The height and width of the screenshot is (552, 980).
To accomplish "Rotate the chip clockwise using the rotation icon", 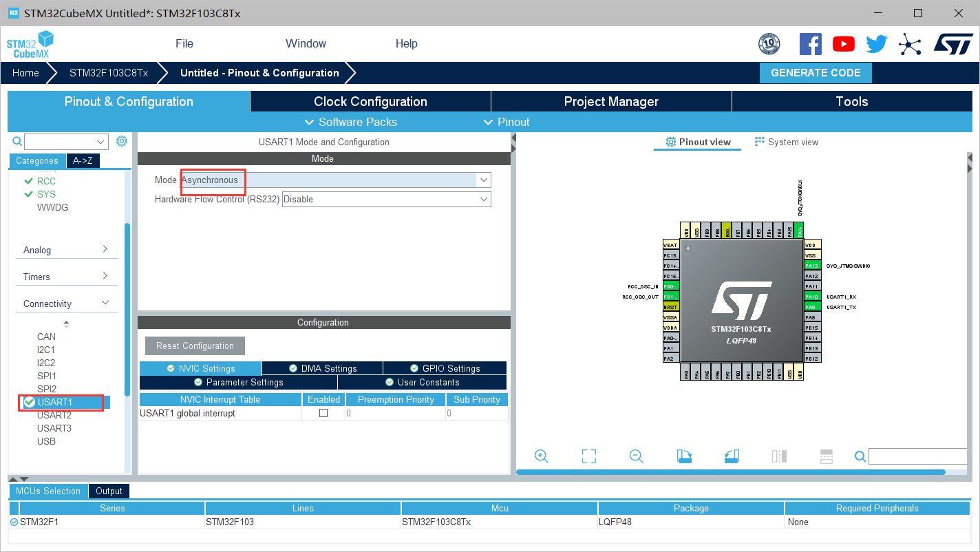I will click(684, 456).
